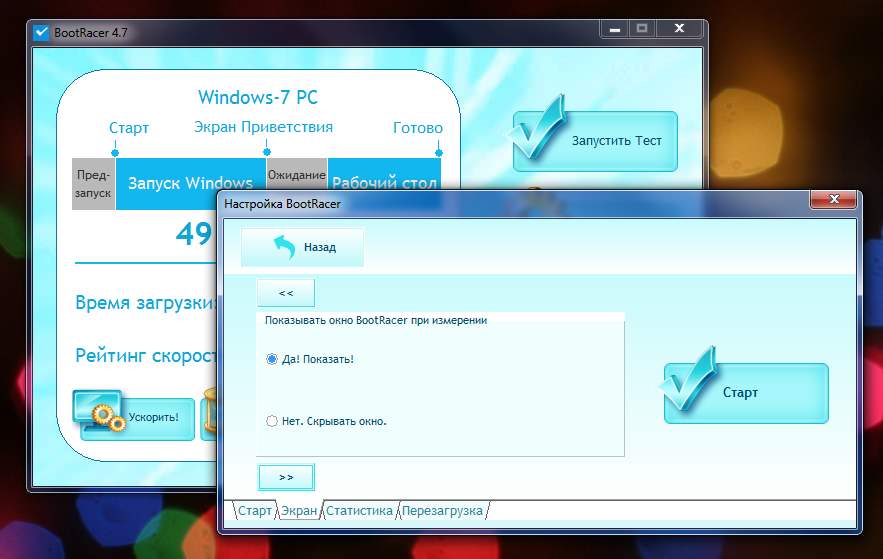The height and width of the screenshot is (559, 883).
Task: Switch to the Экран tab
Action: tap(299, 511)
